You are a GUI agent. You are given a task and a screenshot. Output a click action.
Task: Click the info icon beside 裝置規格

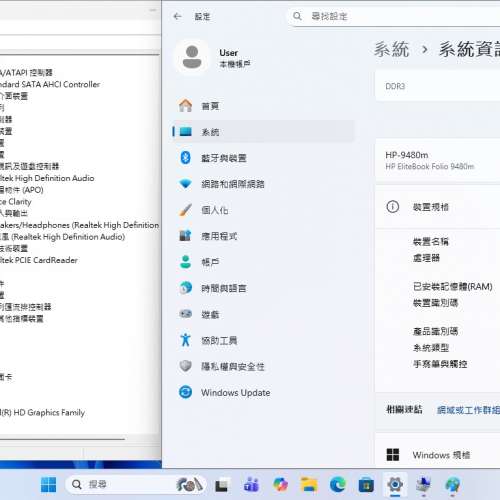392,207
